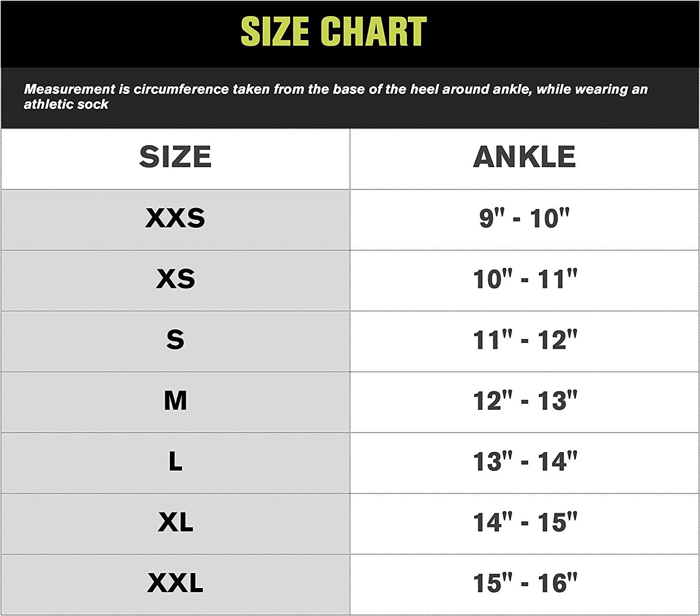This screenshot has width=700, height=616.
Task: Click the measurement instructions text
Action: [335, 90]
